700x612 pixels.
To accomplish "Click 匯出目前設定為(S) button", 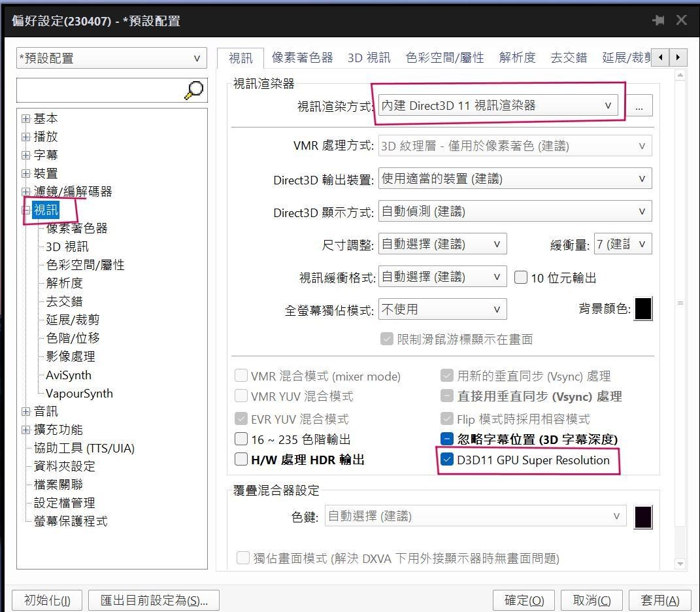I will point(154,600).
